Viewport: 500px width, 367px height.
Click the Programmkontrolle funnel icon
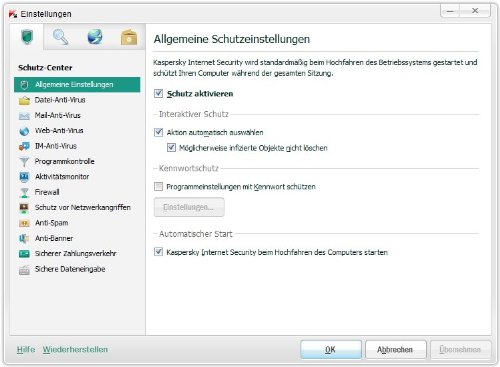click(24, 162)
